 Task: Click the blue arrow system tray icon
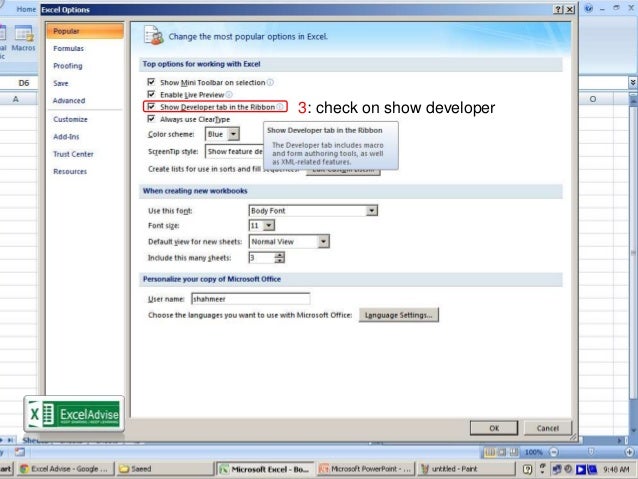point(581,469)
